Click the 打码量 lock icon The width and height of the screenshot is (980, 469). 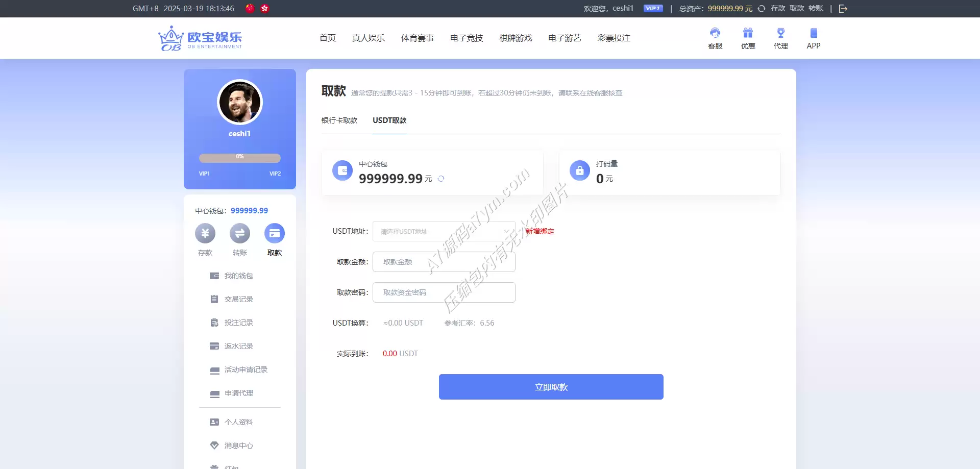click(580, 170)
